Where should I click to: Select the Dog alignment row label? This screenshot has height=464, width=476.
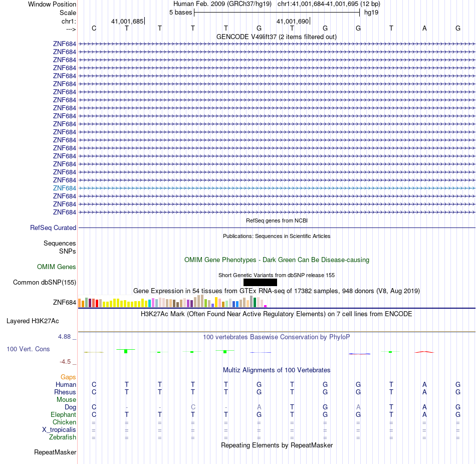[x=70, y=407]
